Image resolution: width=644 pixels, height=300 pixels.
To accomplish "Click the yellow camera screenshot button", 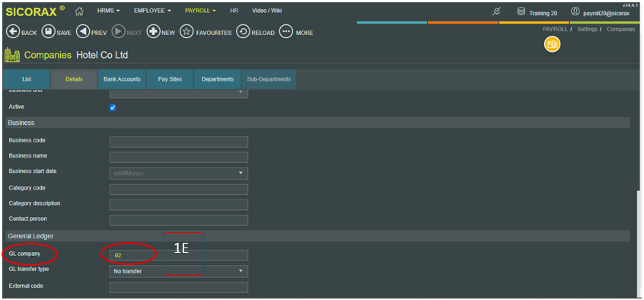I will 553,44.
